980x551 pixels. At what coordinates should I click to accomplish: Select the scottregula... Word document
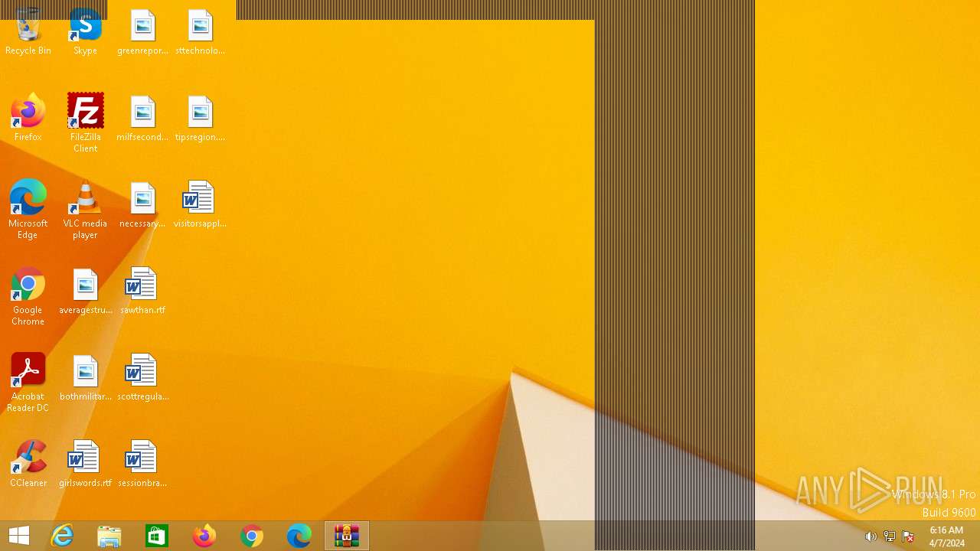(x=142, y=377)
